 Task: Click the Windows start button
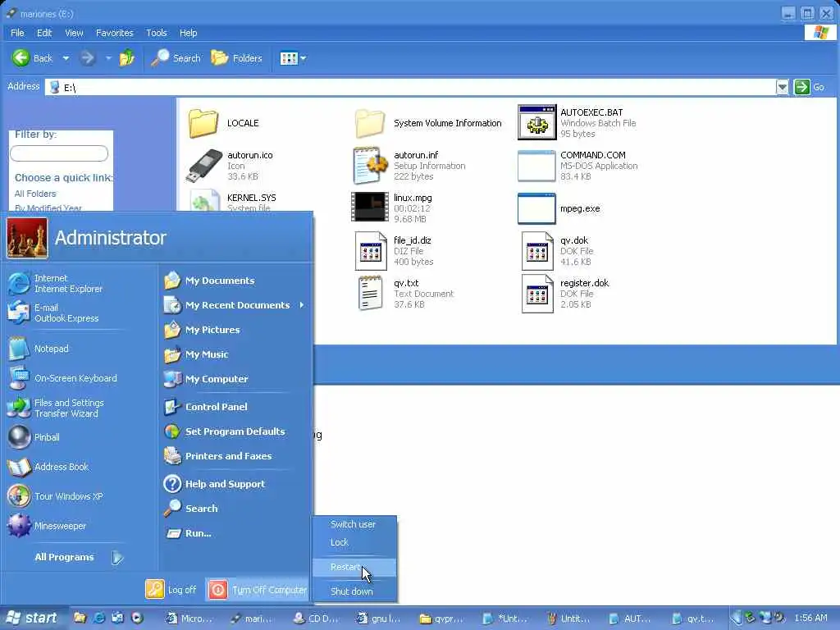pyautogui.click(x=33, y=618)
